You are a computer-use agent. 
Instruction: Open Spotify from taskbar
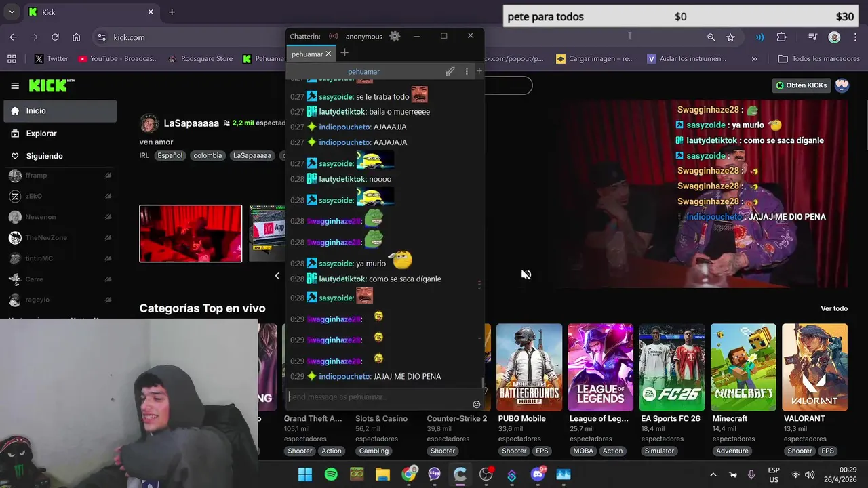pyautogui.click(x=331, y=474)
